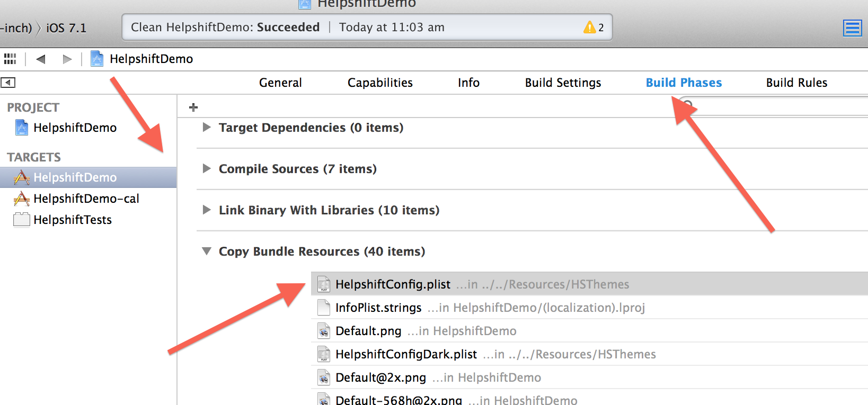Expand the Target Dependencies section
The height and width of the screenshot is (405, 868).
[x=207, y=128]
